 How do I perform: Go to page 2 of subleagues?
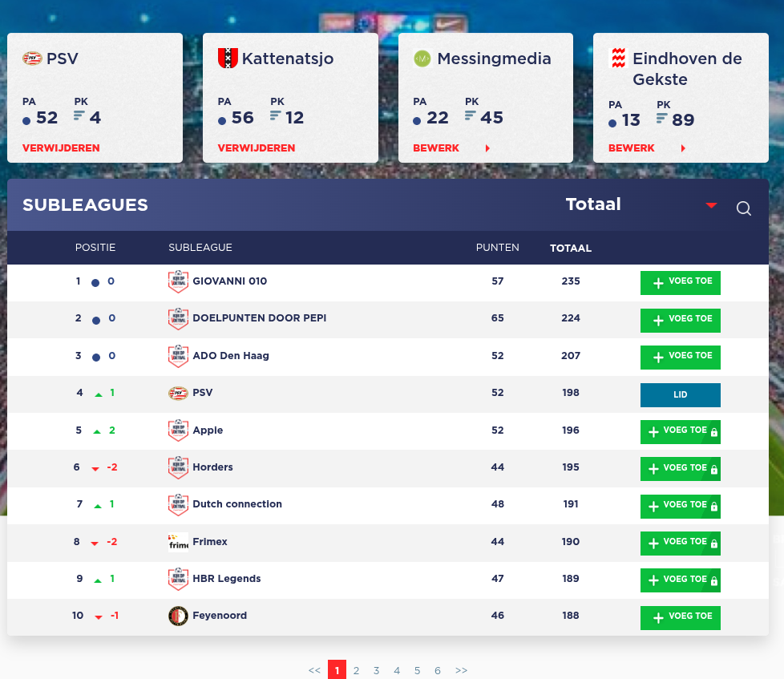(357, 670)
